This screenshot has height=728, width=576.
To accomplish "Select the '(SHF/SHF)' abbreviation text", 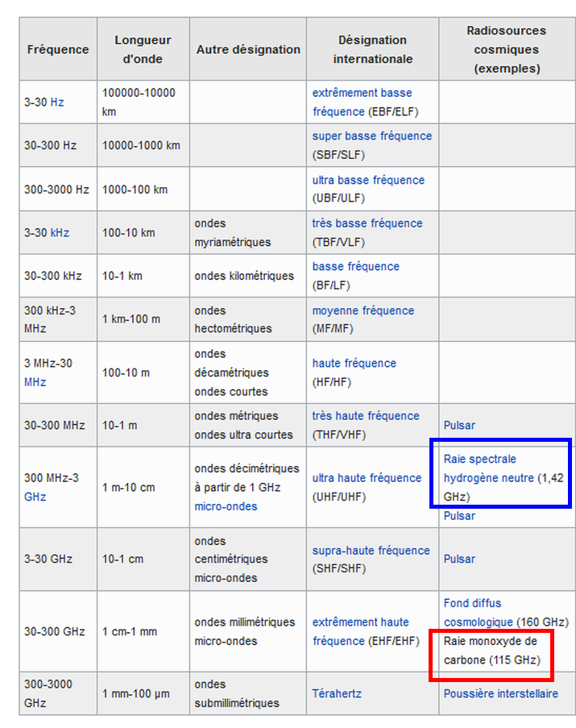I will (x=339, y=568).
